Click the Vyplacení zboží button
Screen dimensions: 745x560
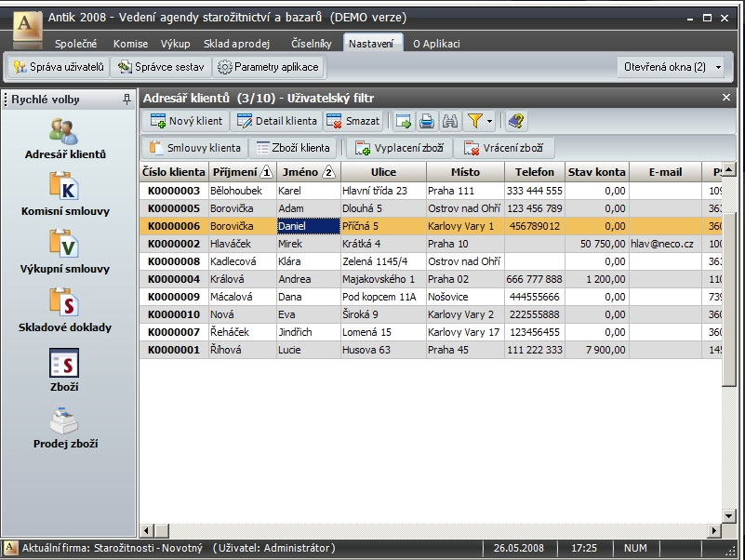[399, 148]
